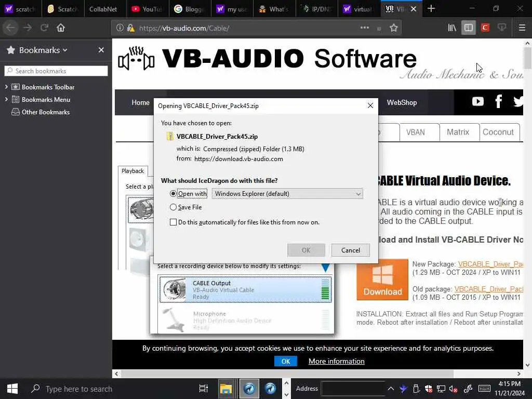Viewport: 532px width, 399px height.
Task: Click the browser forward arrow
Action: point(28,28)
